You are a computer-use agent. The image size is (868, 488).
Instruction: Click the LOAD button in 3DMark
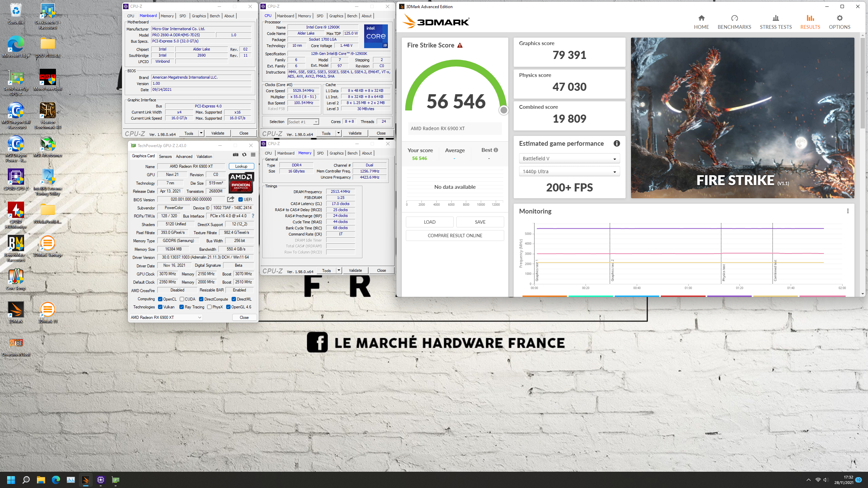tap(430, 222)
